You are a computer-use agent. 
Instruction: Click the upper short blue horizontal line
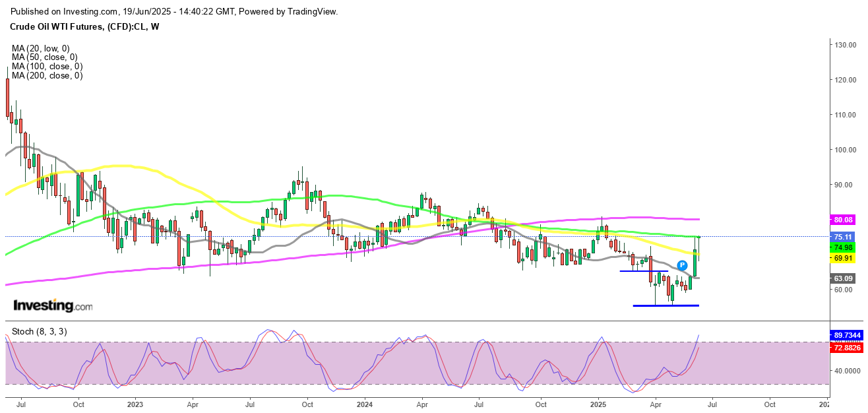pos(644,271)
